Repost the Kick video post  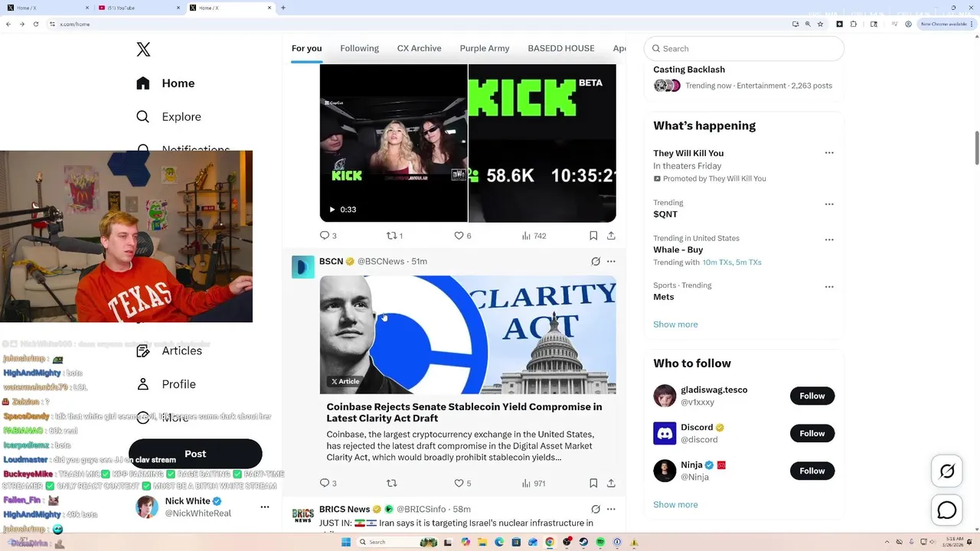(x=394, y=236)
